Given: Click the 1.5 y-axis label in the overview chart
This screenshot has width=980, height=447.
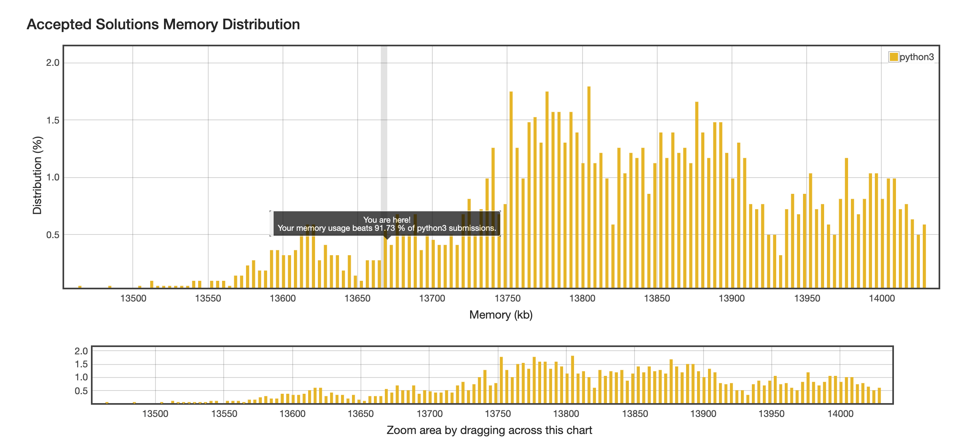Looking at the screenshot, I should point(81,364).
